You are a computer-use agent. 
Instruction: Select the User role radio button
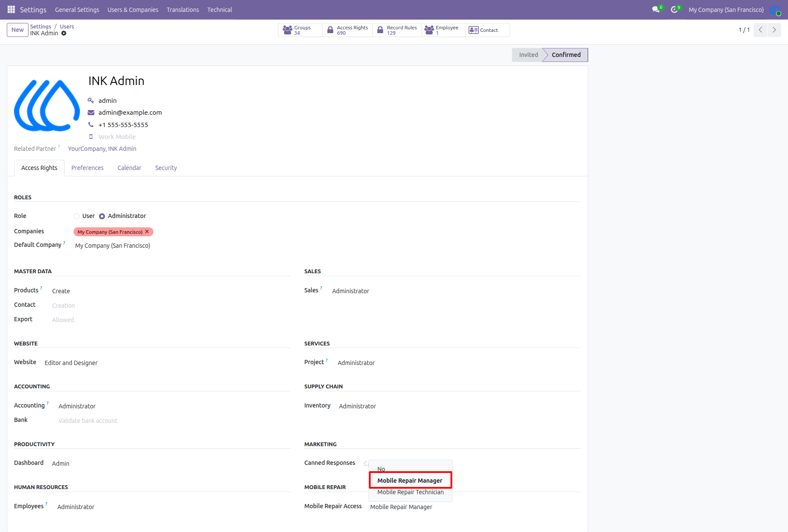[77, 216]
